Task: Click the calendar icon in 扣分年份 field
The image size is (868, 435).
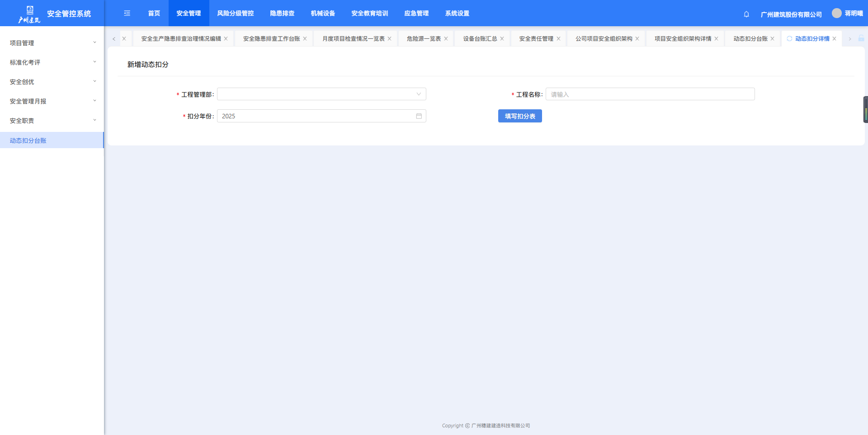Action: pyautogui.click(x=419, y=116)
